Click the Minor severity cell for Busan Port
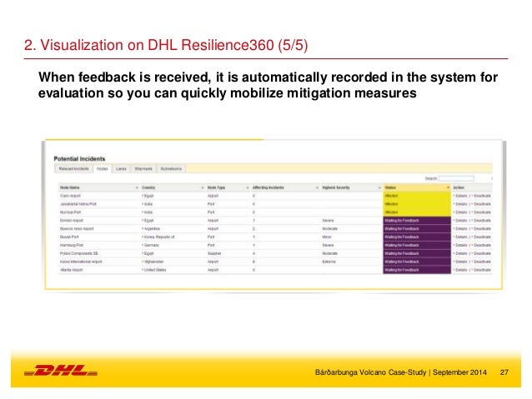 327,237
